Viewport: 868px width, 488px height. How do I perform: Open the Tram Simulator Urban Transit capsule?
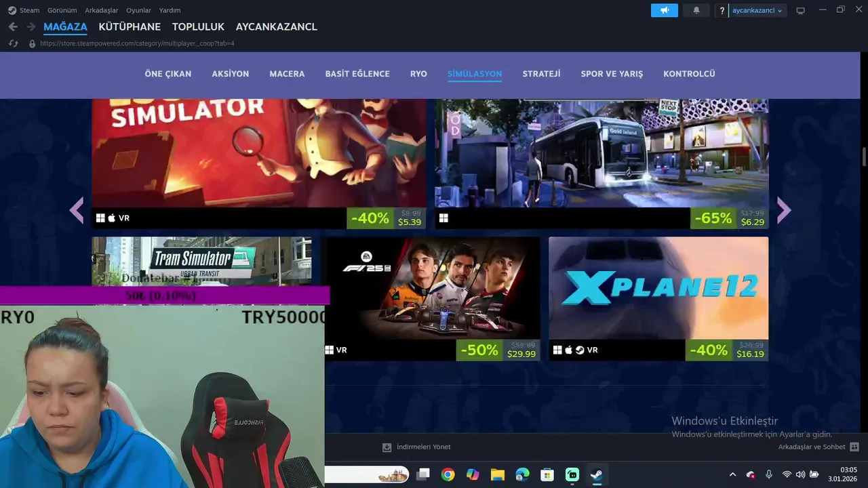point(202,261)
